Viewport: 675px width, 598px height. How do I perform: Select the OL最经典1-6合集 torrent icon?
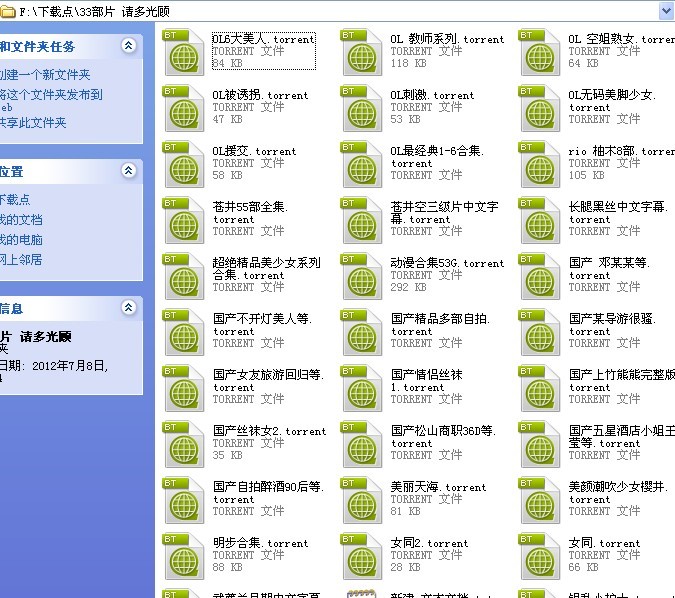pos(362,164)
